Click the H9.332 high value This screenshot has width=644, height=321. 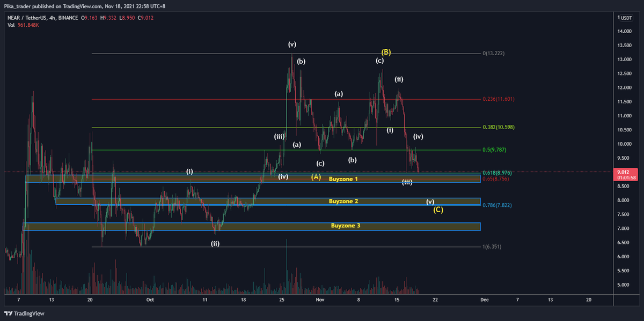point(109,17)
